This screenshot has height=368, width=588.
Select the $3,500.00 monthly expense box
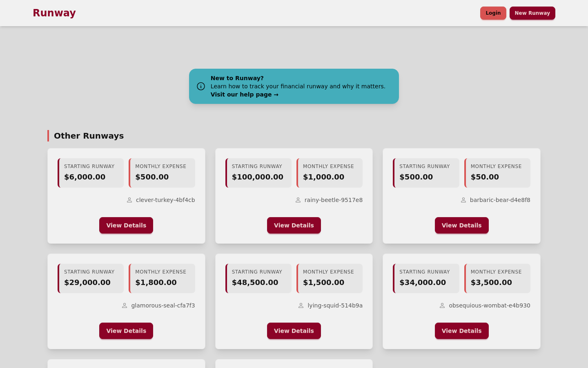497,278
